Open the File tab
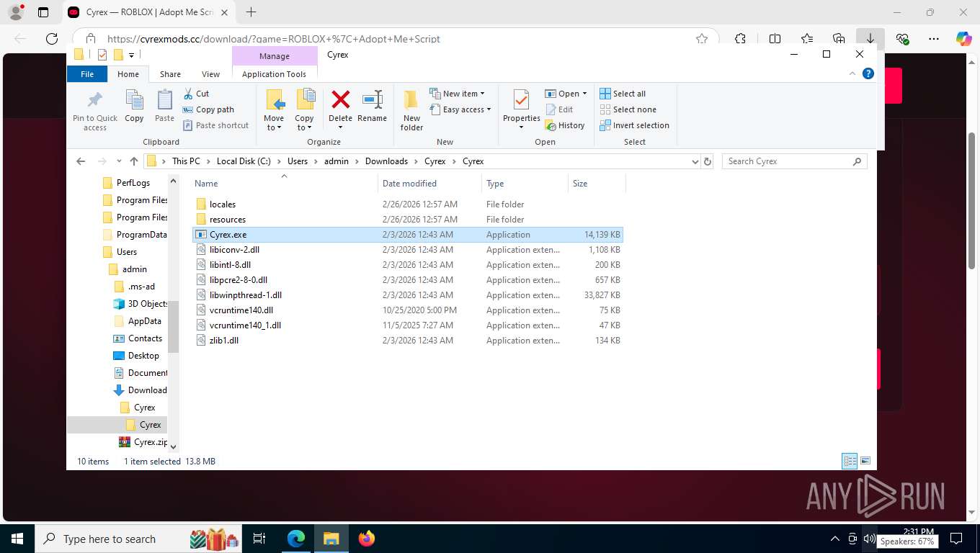 (87, 74)
